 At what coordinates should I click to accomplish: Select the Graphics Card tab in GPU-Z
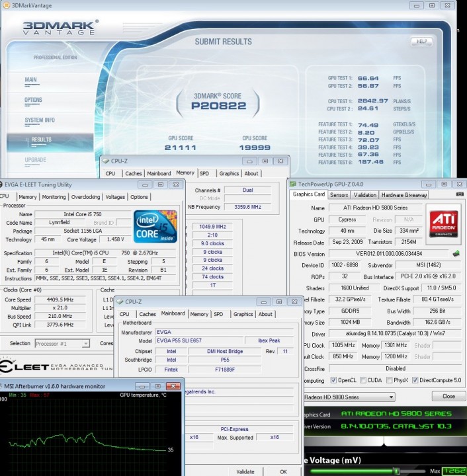tap(309, 194)
